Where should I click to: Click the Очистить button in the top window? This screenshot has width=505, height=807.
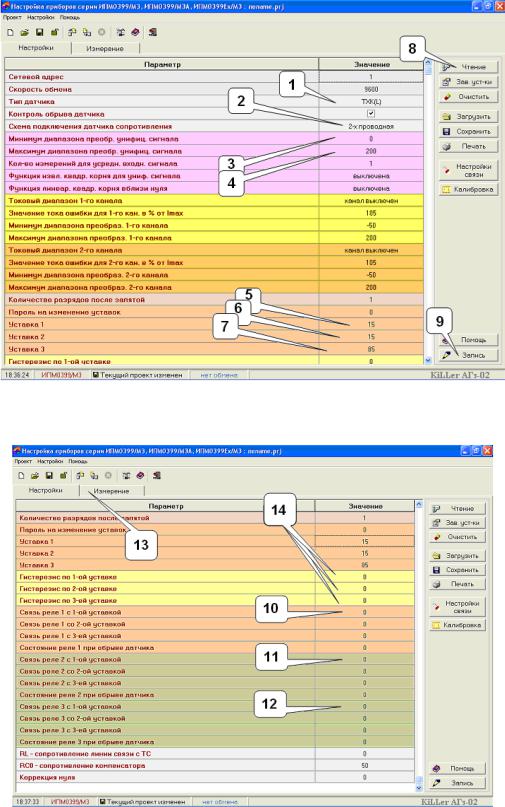coord(468,97)
